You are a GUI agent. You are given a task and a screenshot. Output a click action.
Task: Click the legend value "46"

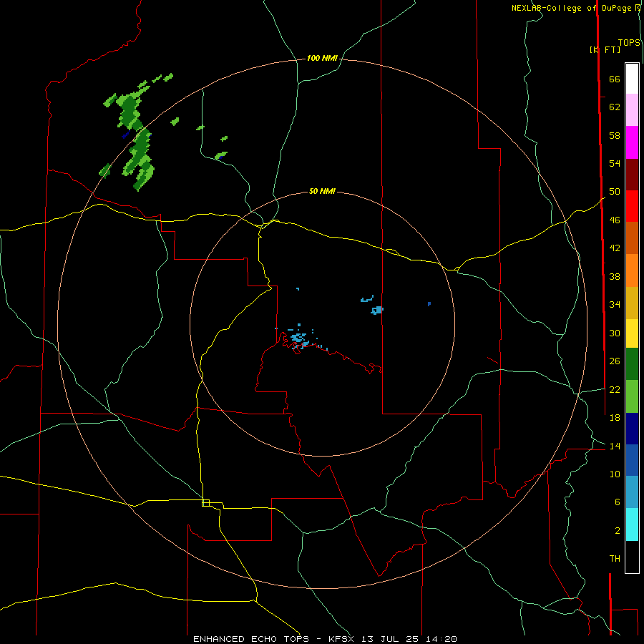[615, 220]
